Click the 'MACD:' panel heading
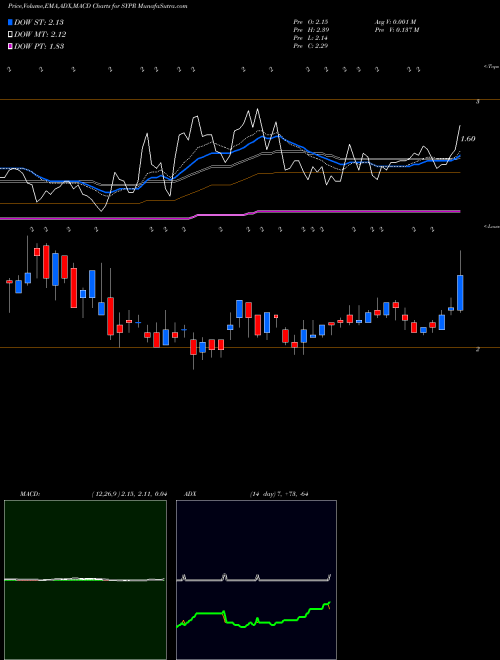 [29, 494]
